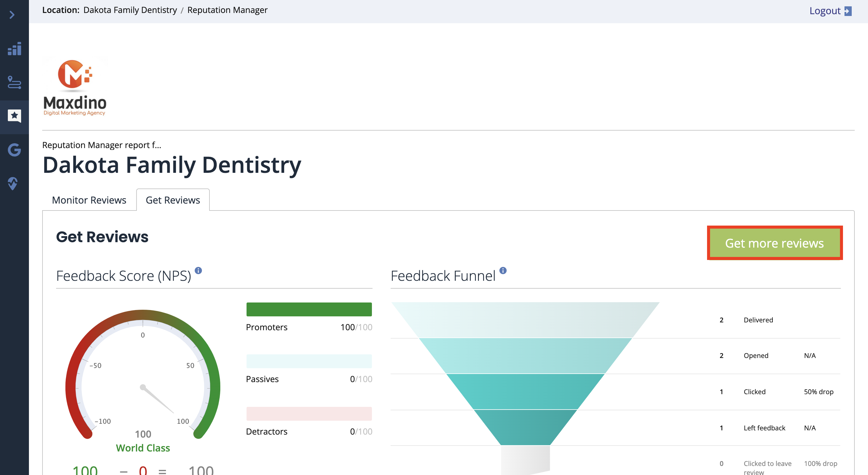Click the Logout link

click(825, 11)
